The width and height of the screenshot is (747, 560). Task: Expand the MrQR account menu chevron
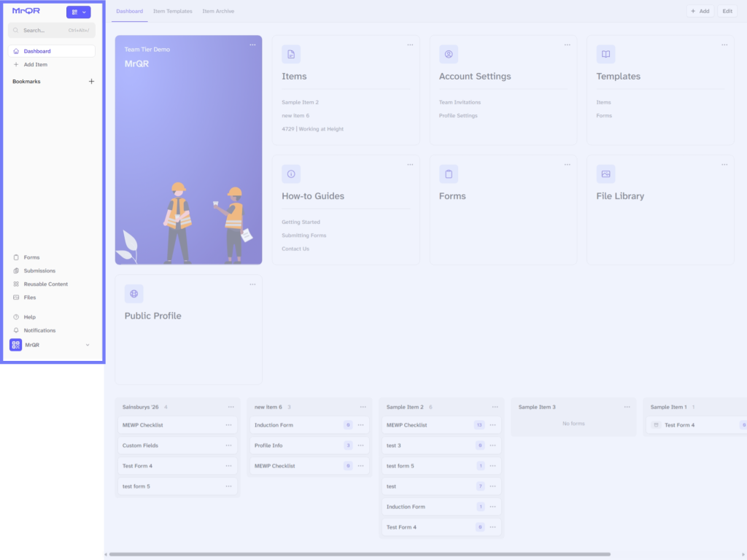point(88,345)
